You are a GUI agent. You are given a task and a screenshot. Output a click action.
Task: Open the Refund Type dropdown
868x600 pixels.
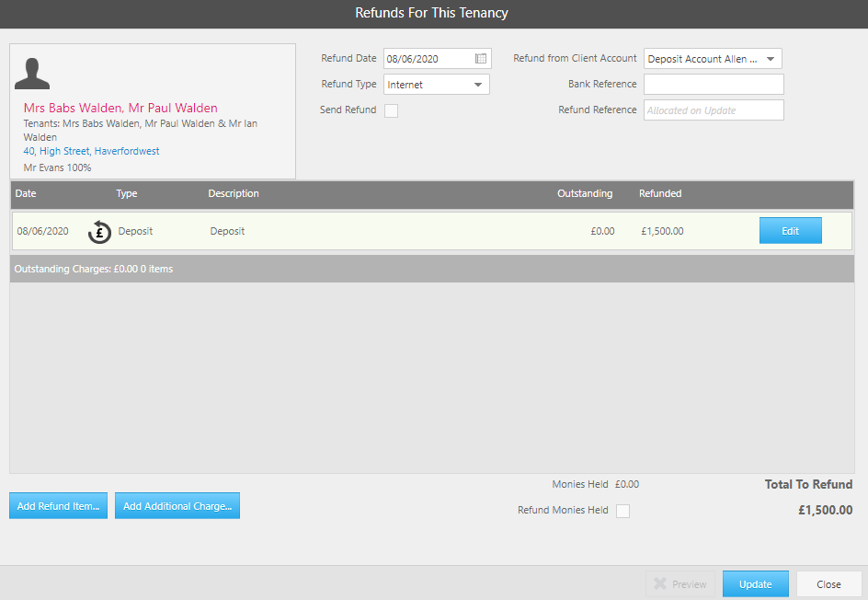(x=436, y=85)
